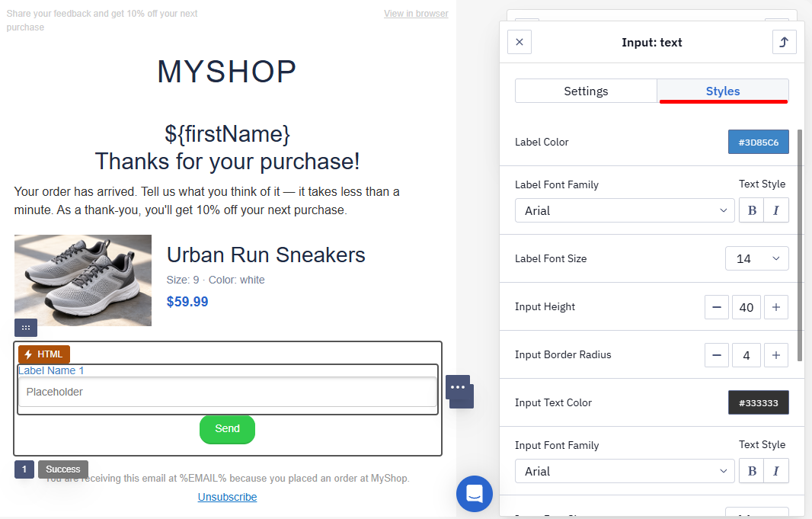812x519 pixels.
Task: Decrease Input Height with the minus button
Action: 717,307
